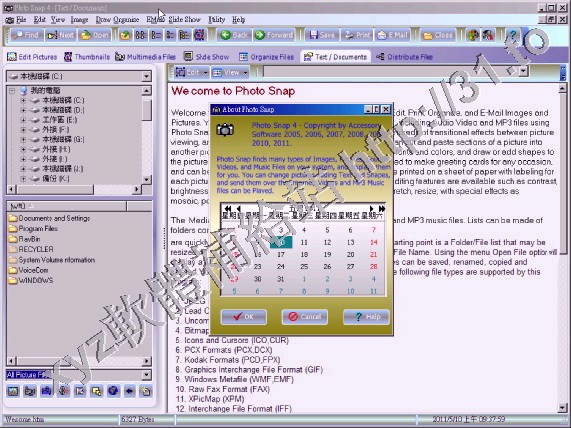571x428 pixels.
Task: Go to previous month in calendar
Action: [238, 209]
